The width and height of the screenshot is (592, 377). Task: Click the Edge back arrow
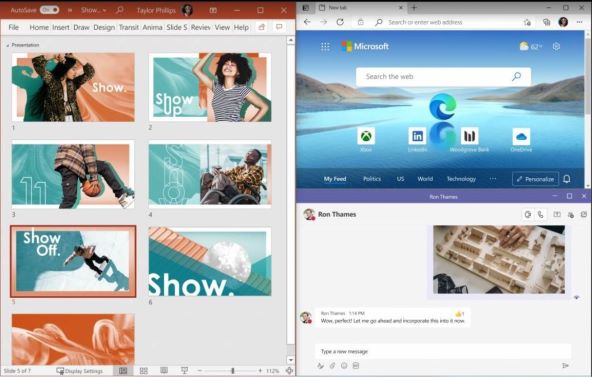coord(307,22)
